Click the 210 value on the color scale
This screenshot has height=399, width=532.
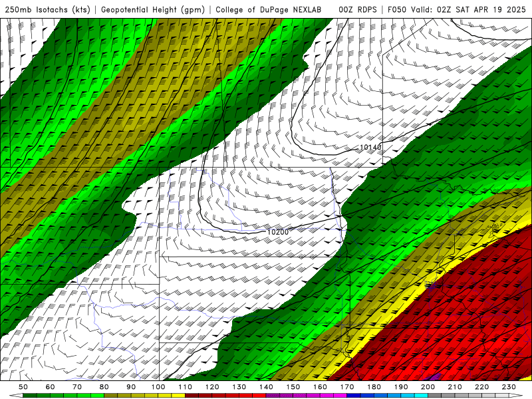point(455,387)
